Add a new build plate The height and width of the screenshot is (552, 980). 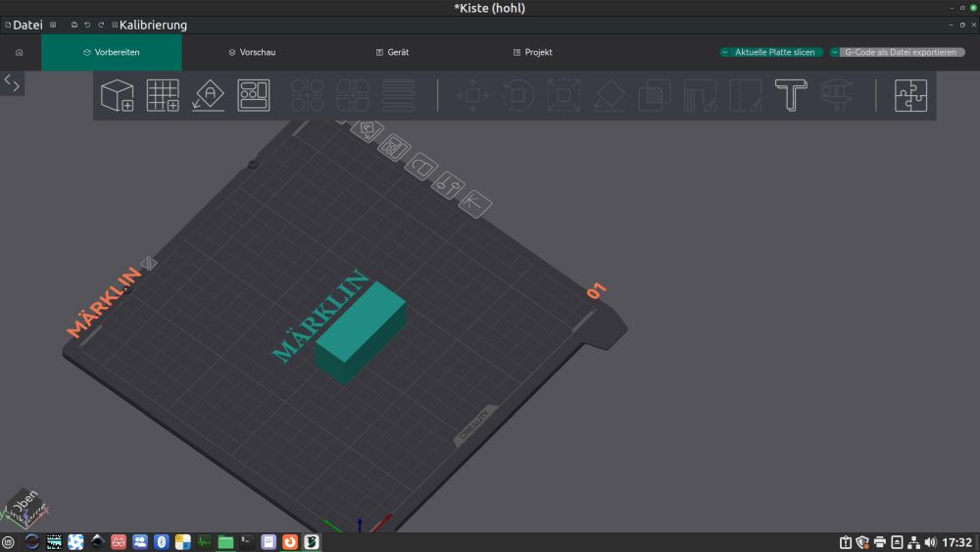click(x=163, y=95)
